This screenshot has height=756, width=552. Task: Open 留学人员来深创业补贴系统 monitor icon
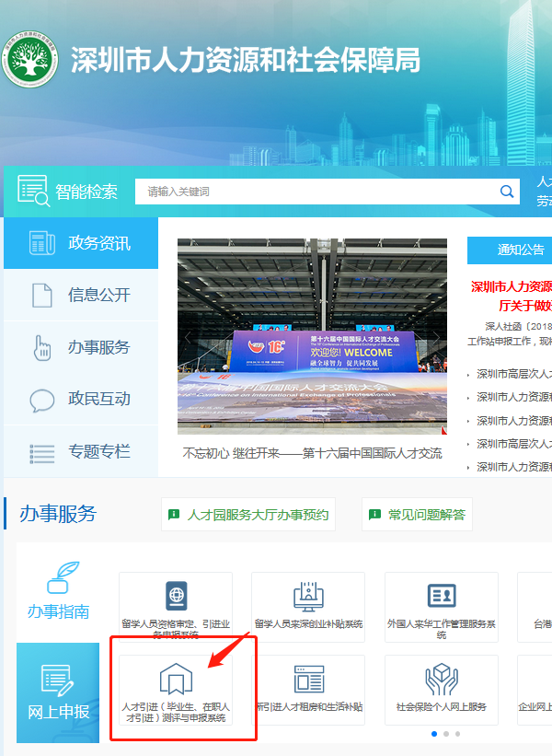pyautogui.click(x=309, y=597)
